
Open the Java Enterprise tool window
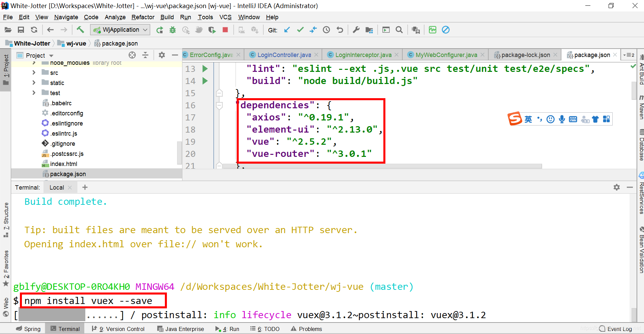click(x=181, y=329)
